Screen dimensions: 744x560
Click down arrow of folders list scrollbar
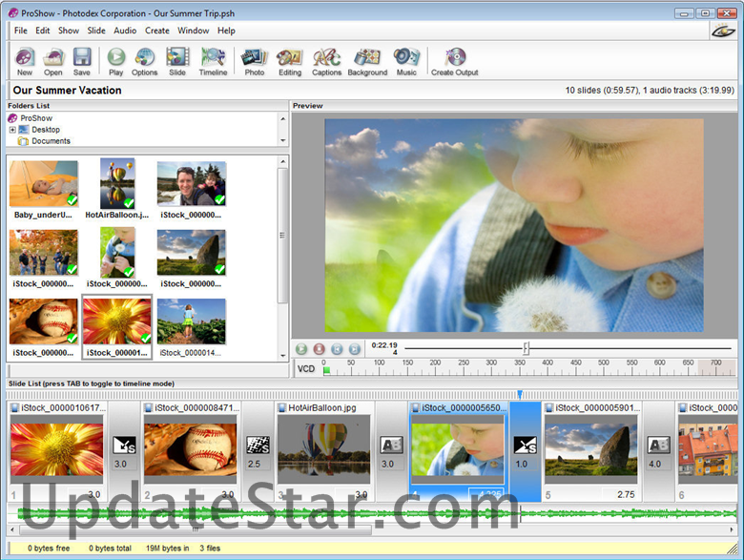[282, 141]
